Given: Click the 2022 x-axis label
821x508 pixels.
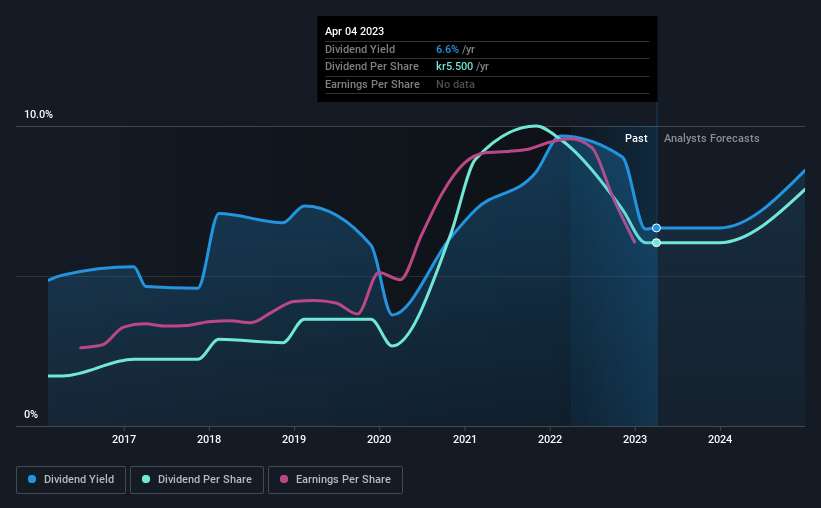Looking at the screenshot, I should pyautogui.click(x=550, y=439).
